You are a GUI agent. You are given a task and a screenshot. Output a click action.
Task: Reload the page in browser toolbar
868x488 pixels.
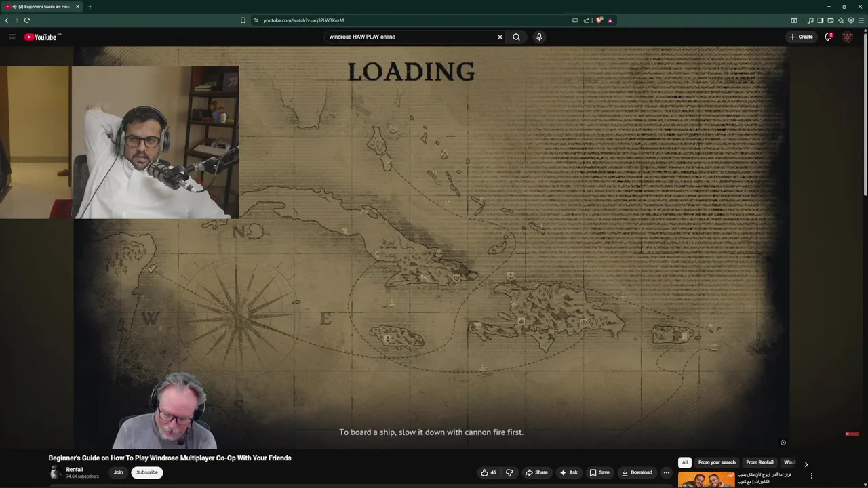coord(27,20)
